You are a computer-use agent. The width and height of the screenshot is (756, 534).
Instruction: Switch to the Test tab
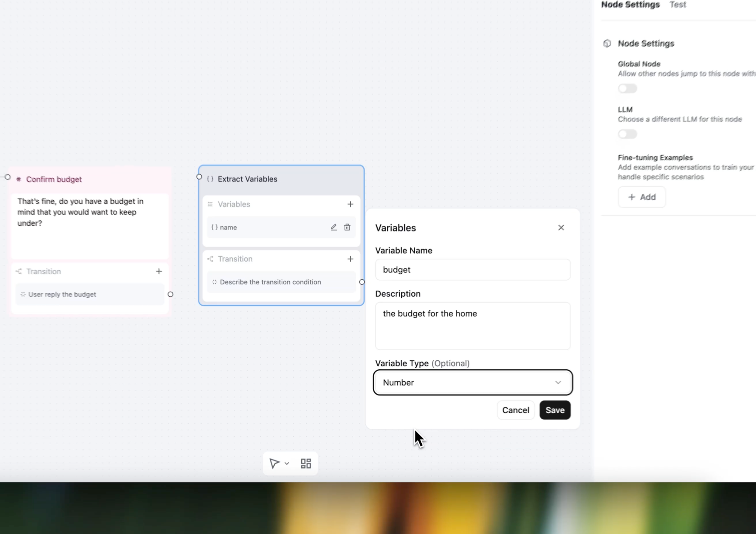click(x=678, y=5)
